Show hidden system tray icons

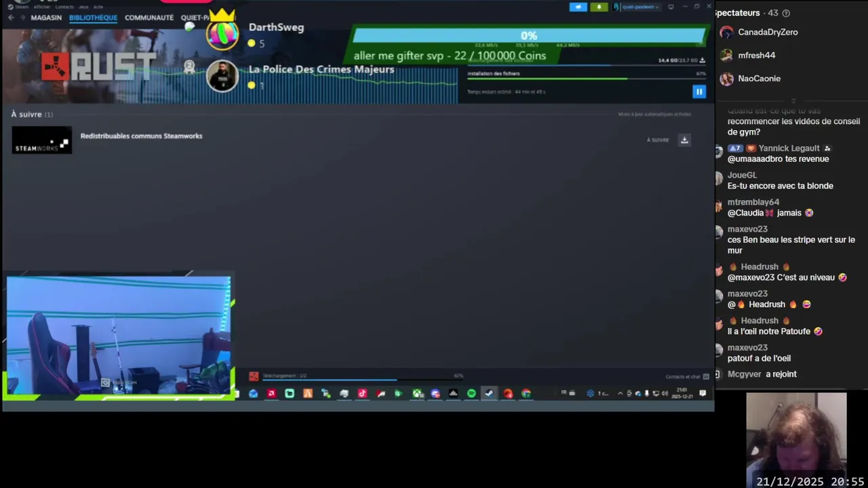point(620,393)
